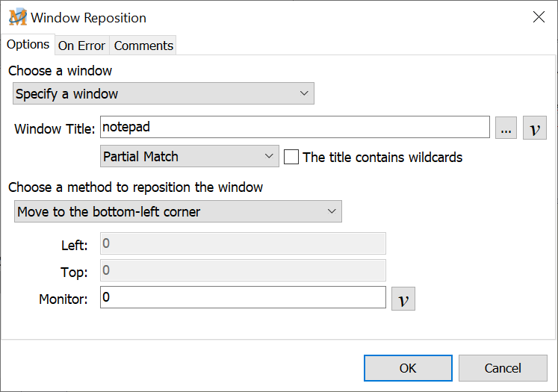558x392 pixels.
Task: Open 'Move to the bottom-left corner' dropdown
Action: [x=178, y=211]
